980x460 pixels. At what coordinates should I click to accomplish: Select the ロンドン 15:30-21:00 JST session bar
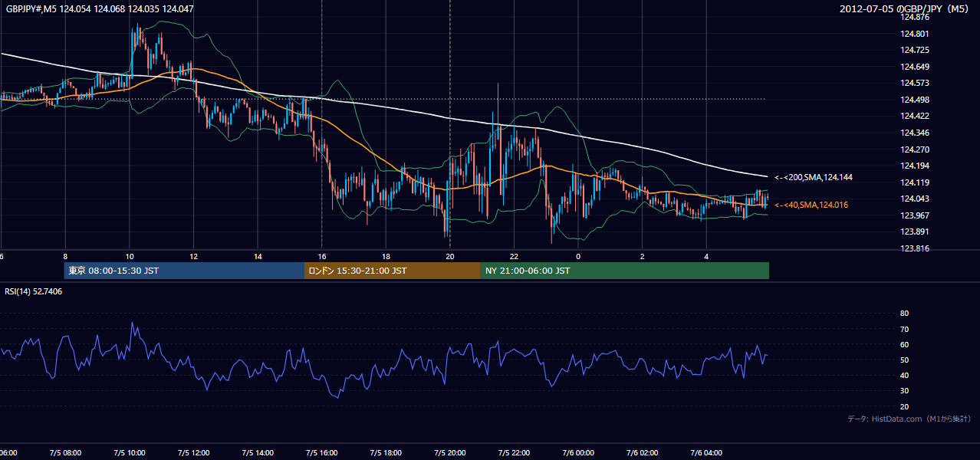pos(393,271)
